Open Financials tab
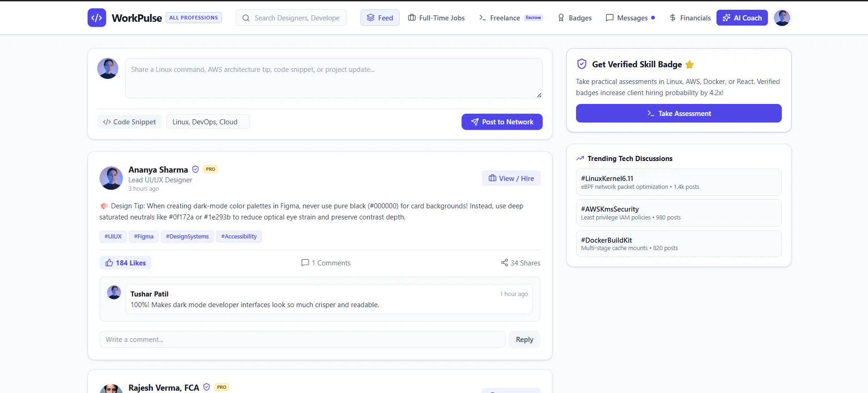Image resolution: width=868 pixels, height=393 pixels. point(690,18)
